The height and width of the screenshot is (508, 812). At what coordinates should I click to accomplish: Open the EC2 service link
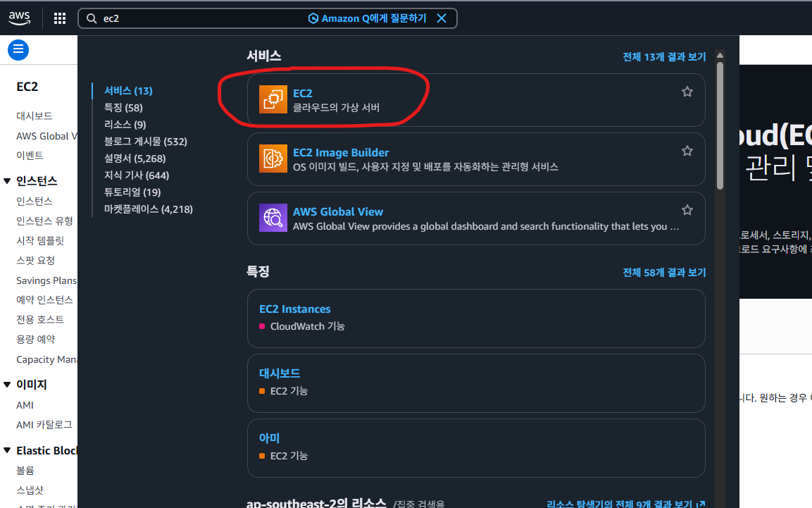tap(302, 93)
